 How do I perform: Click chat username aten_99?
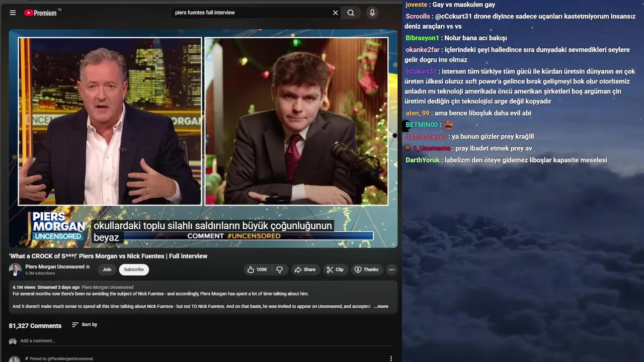click(x=418, y=113)
